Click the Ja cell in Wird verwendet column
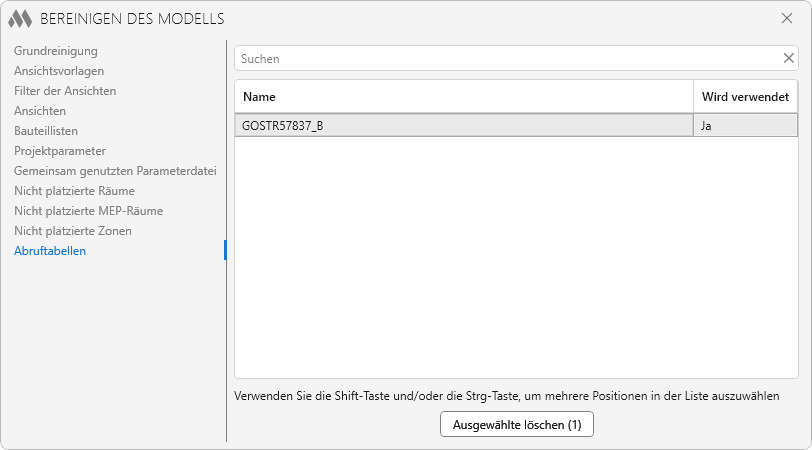 click(745, 126)
